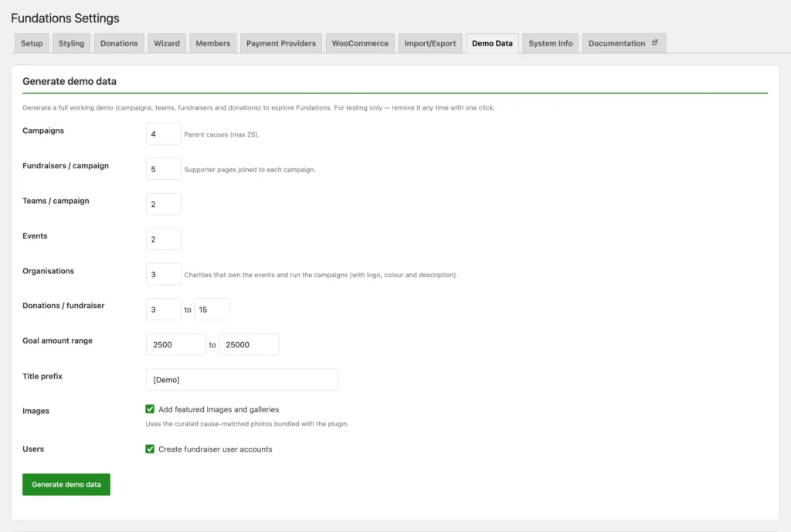Toggle Create fundraiser user accounts checkbox
The image size is (791, 532).
pyautogui.click(x=150, y=449)
